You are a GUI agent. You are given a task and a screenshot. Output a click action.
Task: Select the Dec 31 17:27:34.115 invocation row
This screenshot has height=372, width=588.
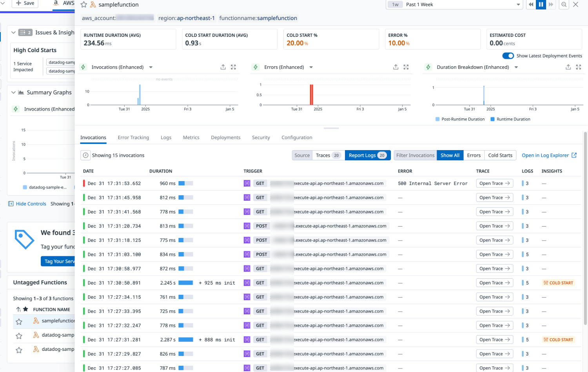click(330, 297)
